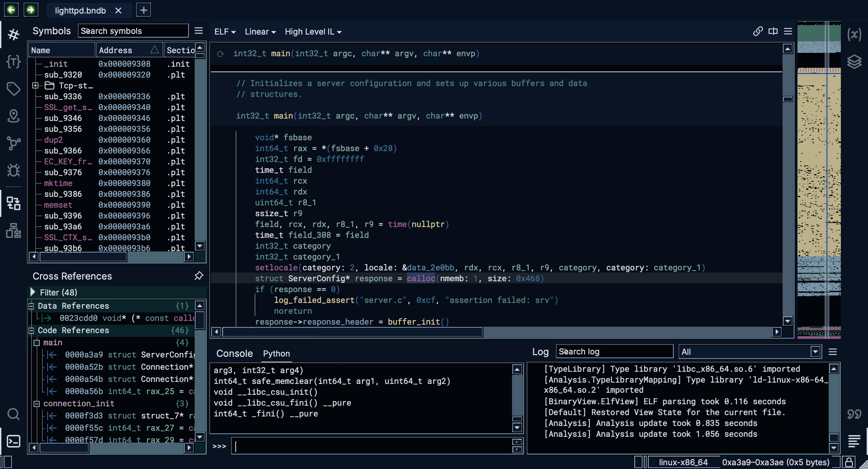
Task: Open the variables (x) sidebar icon
Action: (x=854, y=34)
